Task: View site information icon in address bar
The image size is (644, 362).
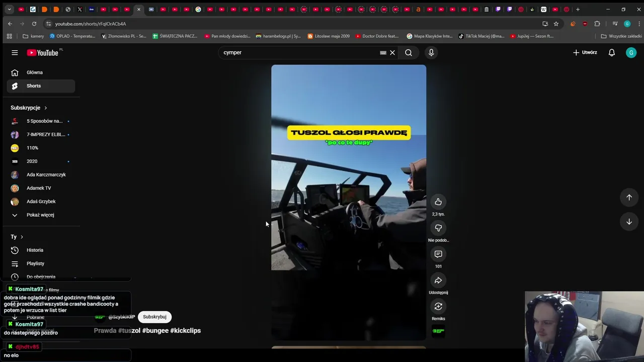Action: pyautogui.click(x=48, y=24)
